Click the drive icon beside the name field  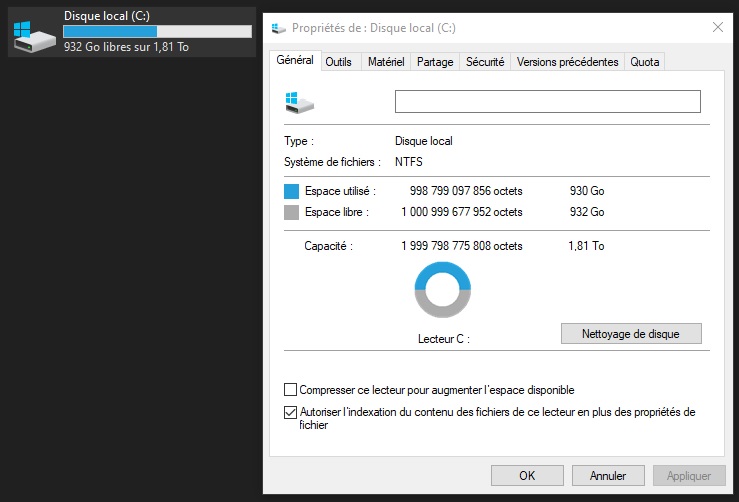pos(300,101)
